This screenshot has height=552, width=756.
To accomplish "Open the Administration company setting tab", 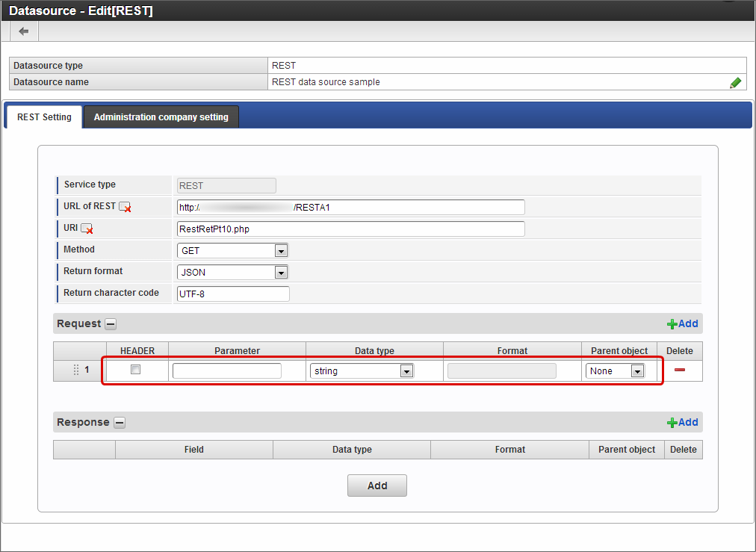I will [x=161, y=117].
